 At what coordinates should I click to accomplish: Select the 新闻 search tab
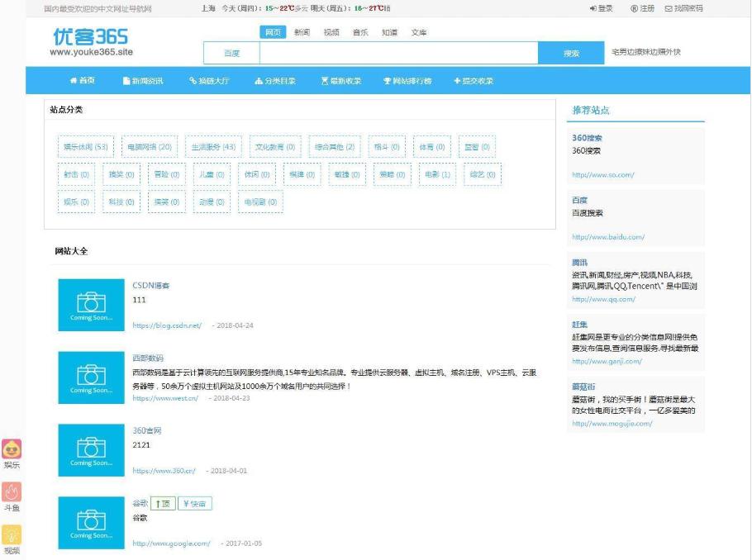click(302, 32)
